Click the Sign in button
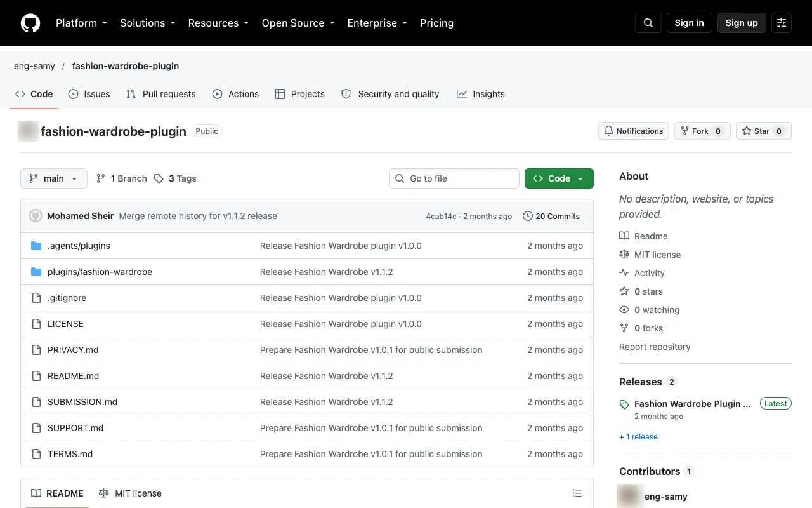Image resolution: width=812 pixels, height=508 pixels. pos(690,23)
